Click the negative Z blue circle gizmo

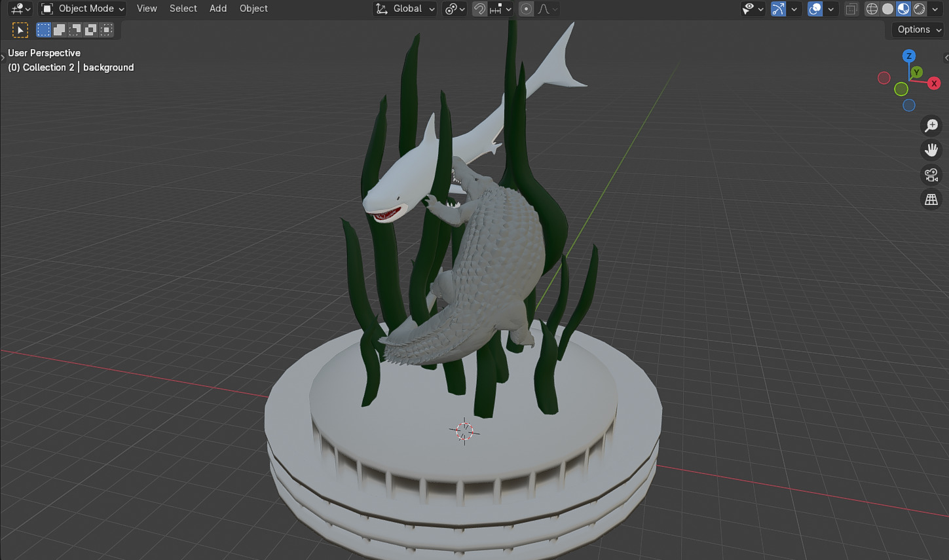908,105
